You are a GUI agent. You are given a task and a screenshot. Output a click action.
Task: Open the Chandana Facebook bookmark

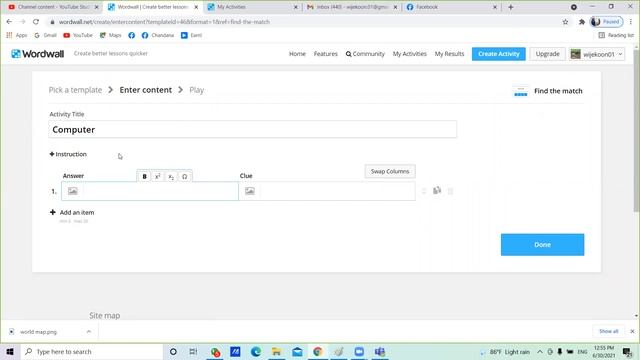tap(158, 35)
